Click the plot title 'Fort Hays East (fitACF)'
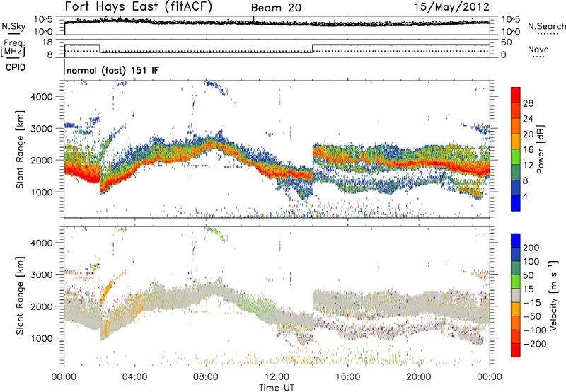566x392 pixels. pos(139,6)
